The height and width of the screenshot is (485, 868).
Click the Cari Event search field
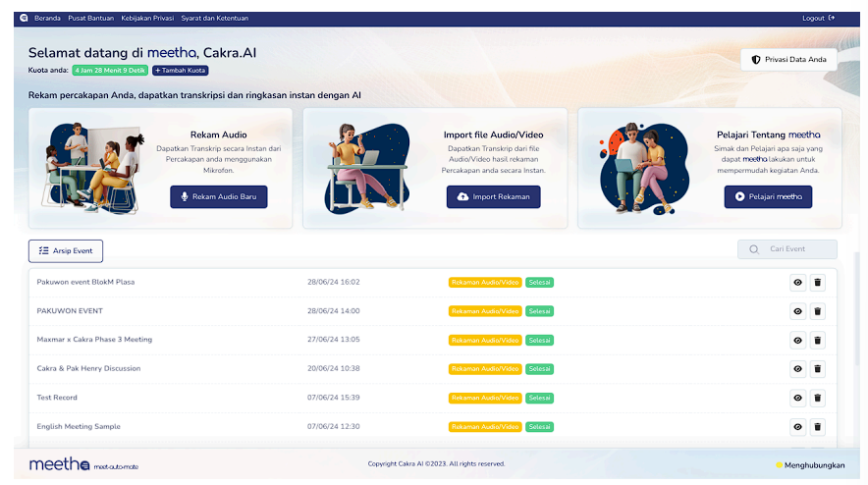point(787,249)
